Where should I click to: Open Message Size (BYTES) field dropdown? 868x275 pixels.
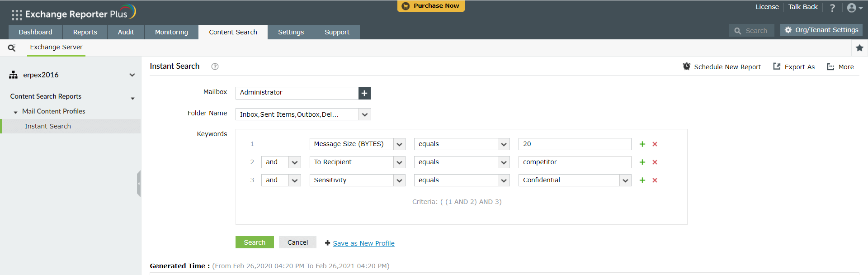click(399, 144)
